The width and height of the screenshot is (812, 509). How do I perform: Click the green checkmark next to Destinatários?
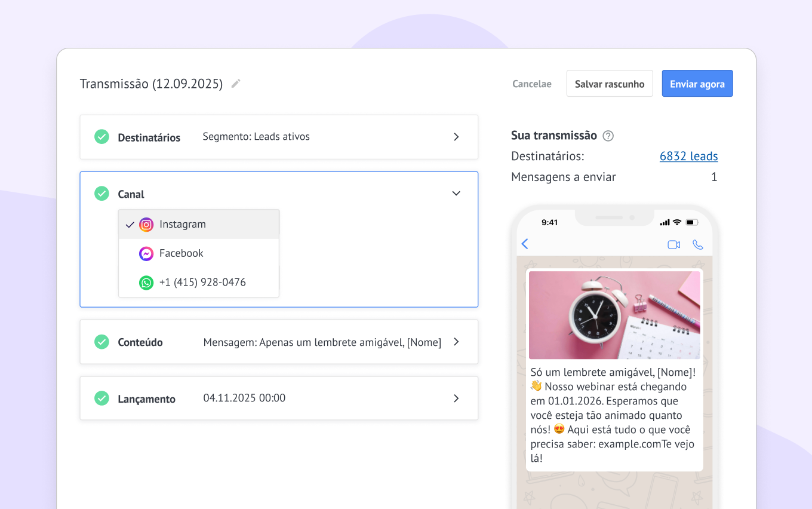101,137
